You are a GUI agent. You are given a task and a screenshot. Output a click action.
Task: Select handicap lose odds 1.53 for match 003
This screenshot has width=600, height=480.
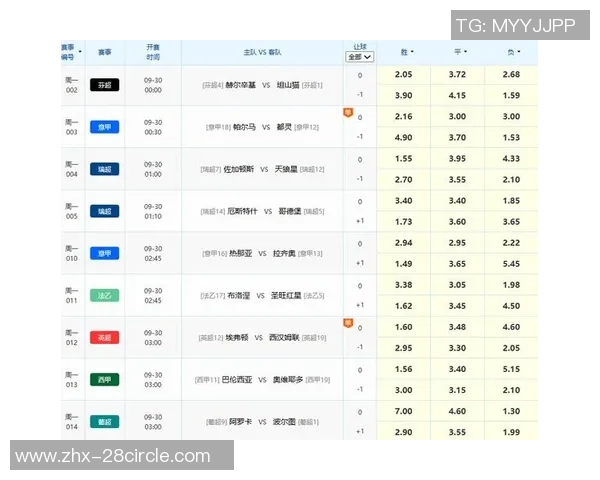click(x=511, y=137)
